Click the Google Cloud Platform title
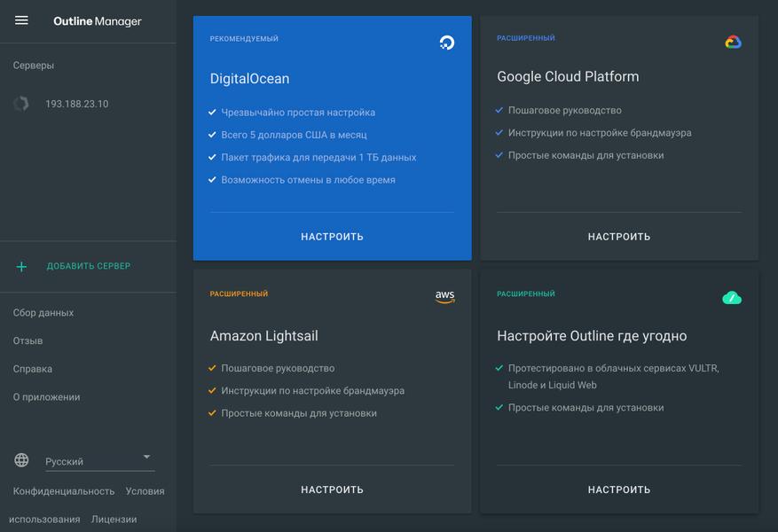The height and width of the screenshot is (532, 778). pos(568,77)
